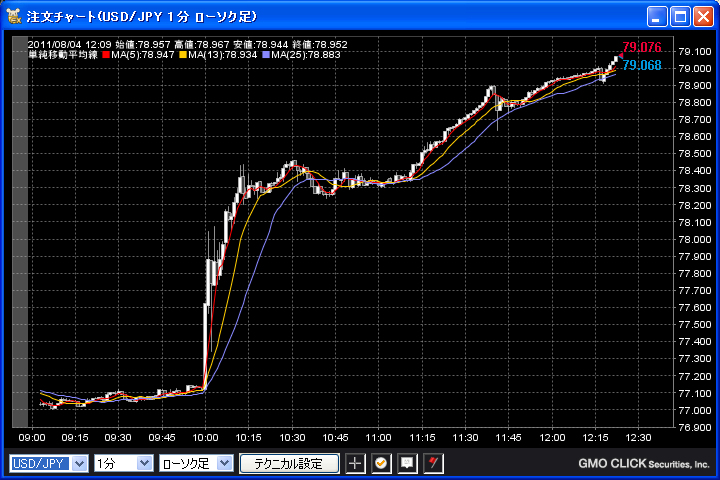Click the 10:00 time axis label
This screenshot has width=720, height=480.
click(x=205, y=437)
